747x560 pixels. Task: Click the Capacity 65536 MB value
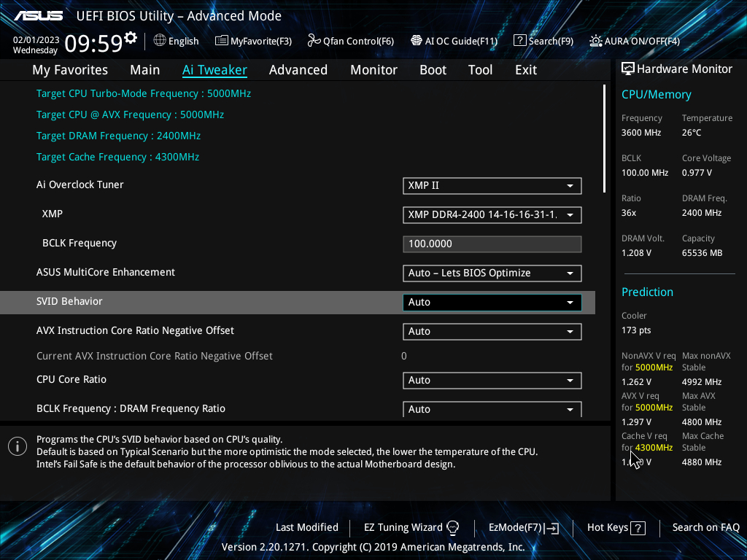coord(702,253)
